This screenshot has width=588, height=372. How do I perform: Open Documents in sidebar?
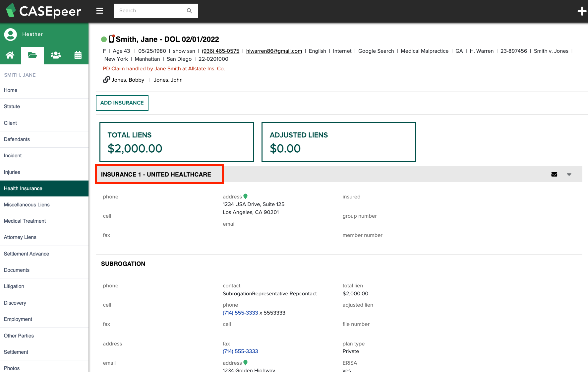coord(44,270)
